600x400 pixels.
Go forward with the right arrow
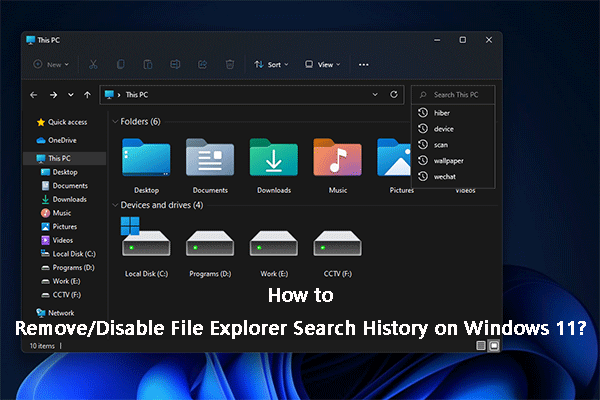(x=54, y=95)
